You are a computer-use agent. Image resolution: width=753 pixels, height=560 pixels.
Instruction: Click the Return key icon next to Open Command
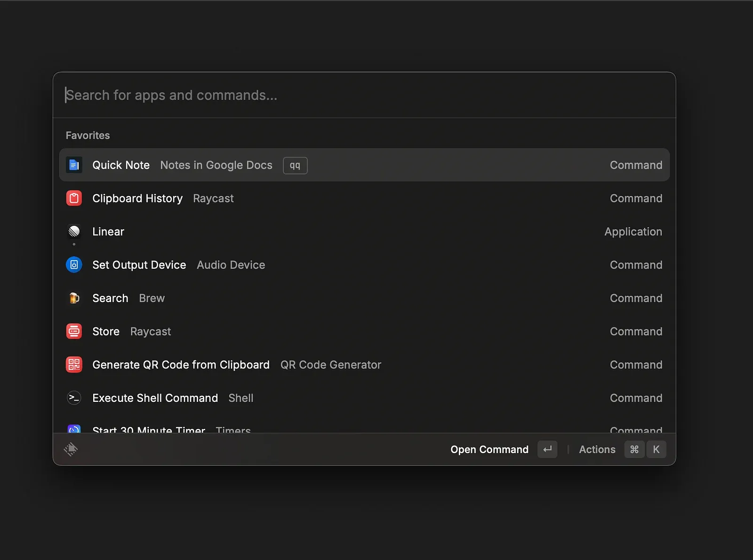(547, 449)
